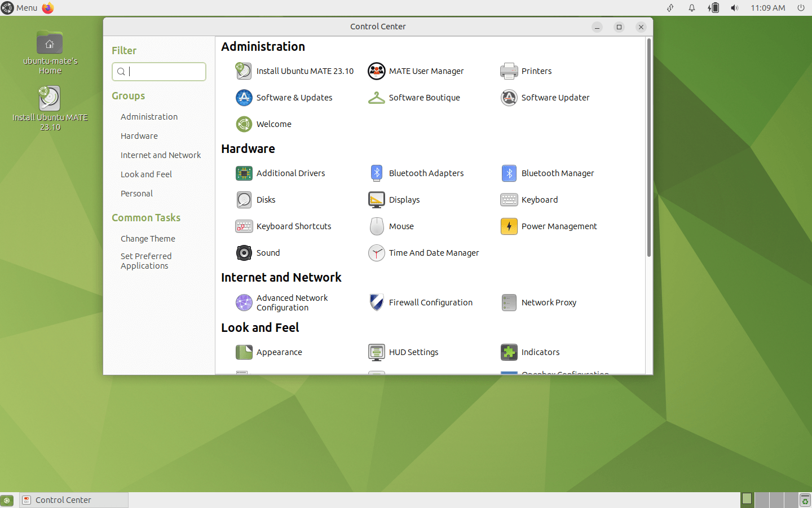This screenshot has width=812, height=508.
Task: Open the Printers settings
Action: [x=526, y=71]
